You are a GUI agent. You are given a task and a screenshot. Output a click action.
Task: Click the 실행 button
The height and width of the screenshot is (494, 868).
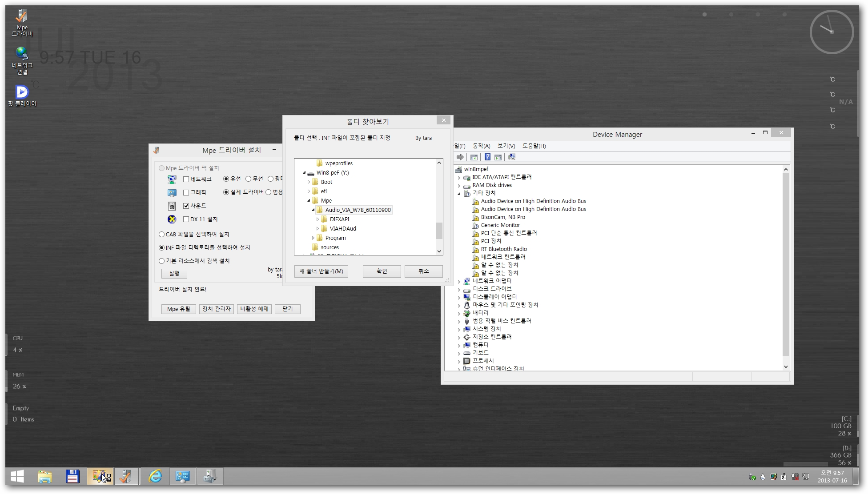174,273
